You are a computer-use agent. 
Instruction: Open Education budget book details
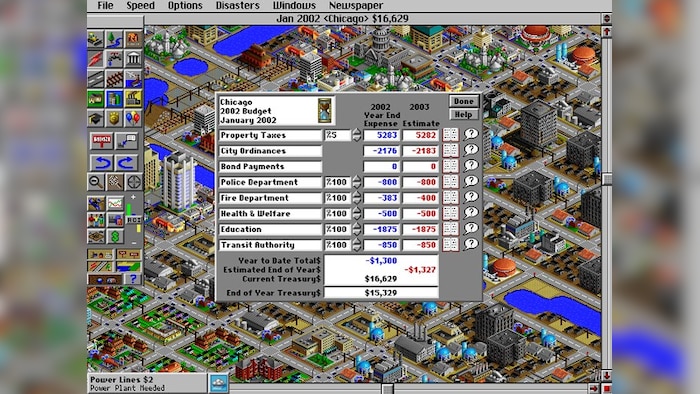point(450,229)
